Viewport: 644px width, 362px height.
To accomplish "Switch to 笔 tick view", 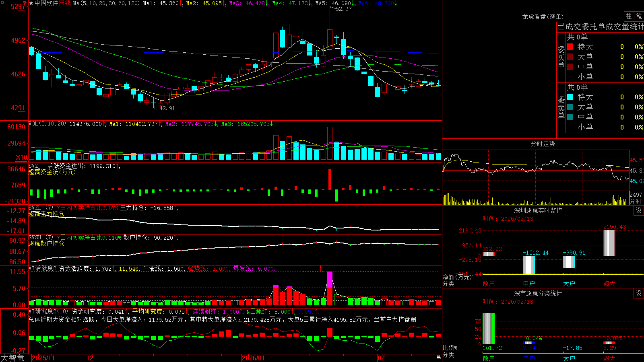I will pyautogui.click(x=639, y=16).
